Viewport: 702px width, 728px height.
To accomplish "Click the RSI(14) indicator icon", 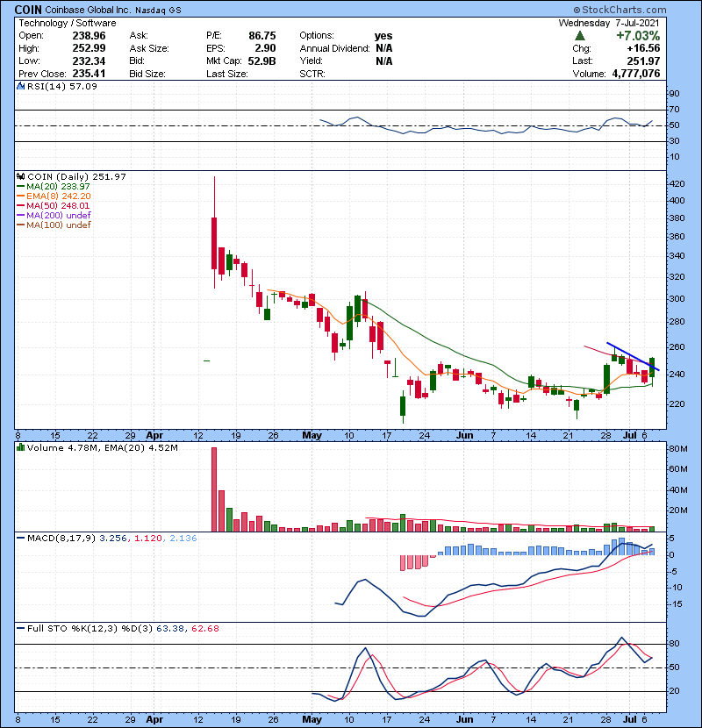I will (x=21, y=86).
